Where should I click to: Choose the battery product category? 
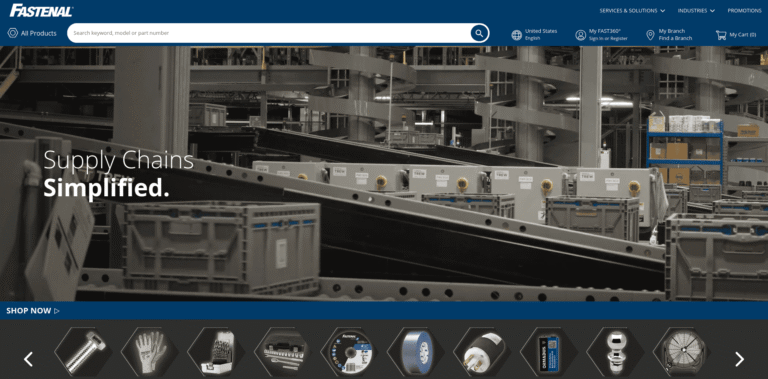click(549, 352)
